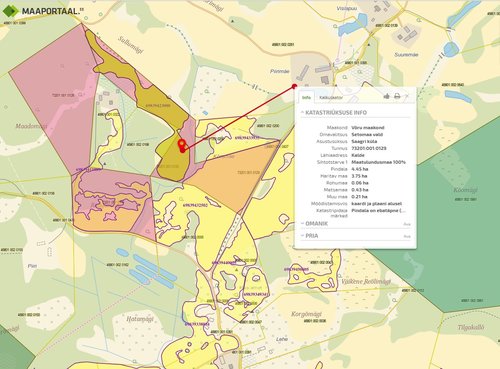Click the thumbs-up icon in info panel
The width and height of the screenshot is (500, 369).
coord(386,96)
